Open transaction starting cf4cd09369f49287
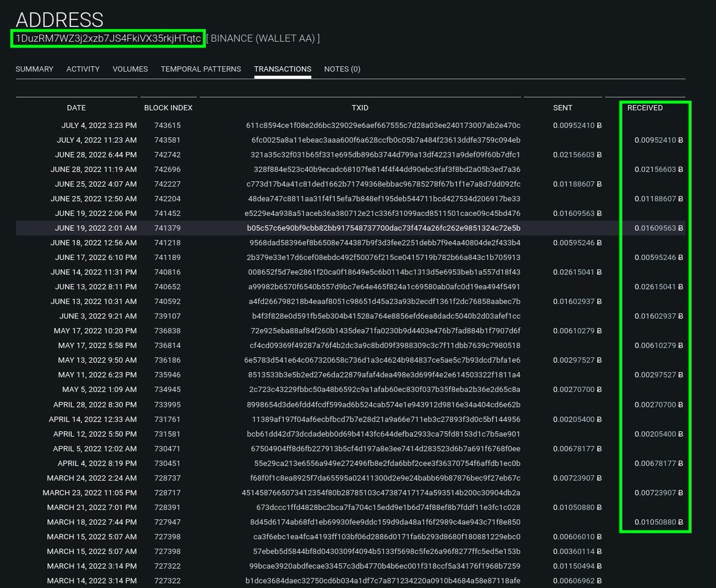Screen dimensions: 716x588 385,345
